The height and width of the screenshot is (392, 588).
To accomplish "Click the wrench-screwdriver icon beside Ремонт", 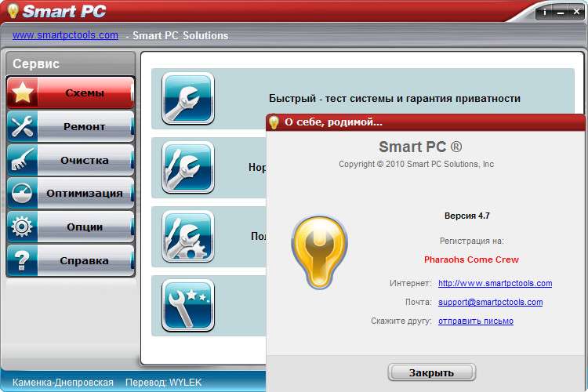I will 23,126.
